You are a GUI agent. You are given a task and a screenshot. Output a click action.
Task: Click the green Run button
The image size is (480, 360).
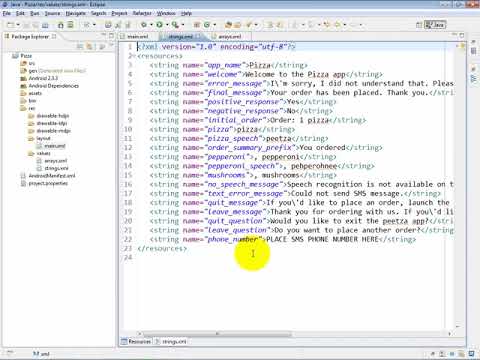[x=159, y=25]
